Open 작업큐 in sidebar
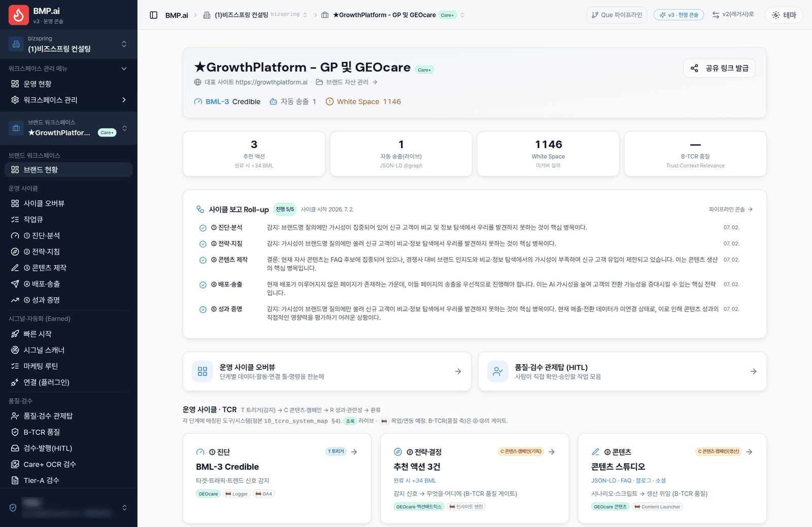Screen dimensions: 812x527 coord(68,220)
